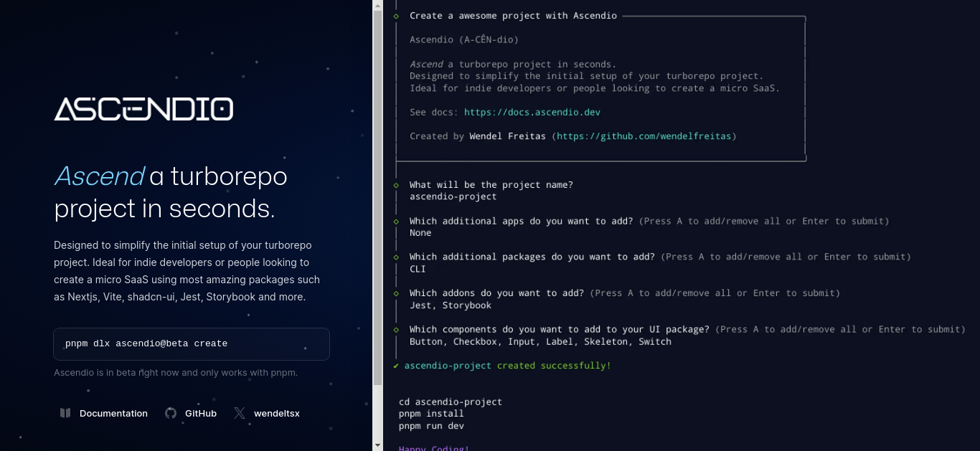Click the scrollbar down arrow
Screen dimensions: 980x451
point(378,445)
